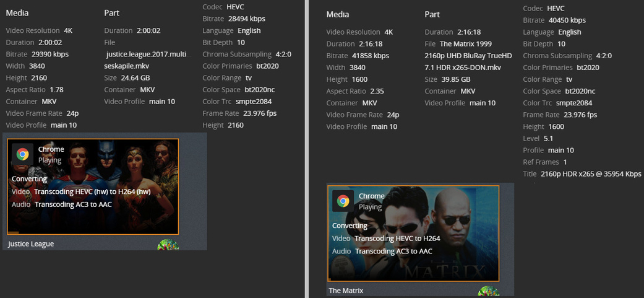
Task: Click 'Playing' status on Justice League card
Action: (49, 160)
